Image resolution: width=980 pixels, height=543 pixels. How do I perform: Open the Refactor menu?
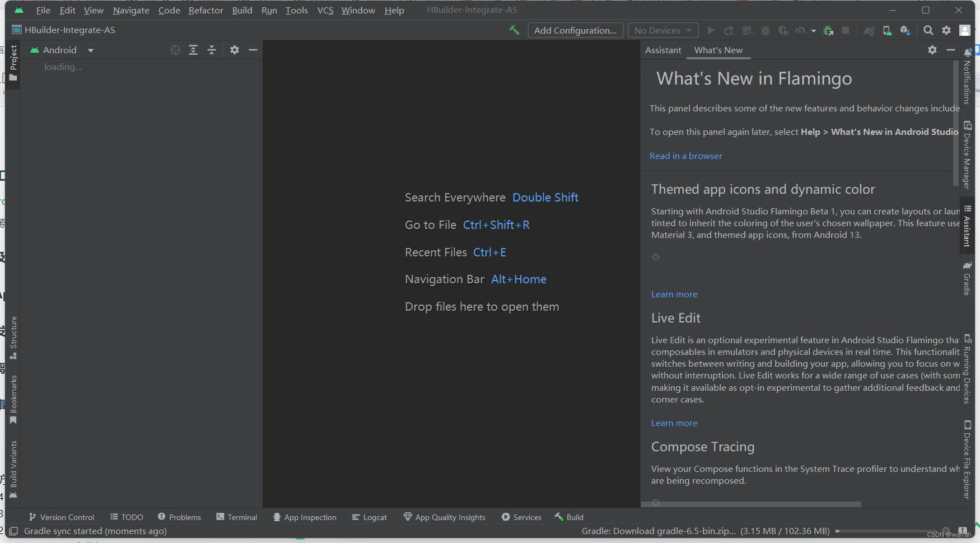tap(206, 10)
